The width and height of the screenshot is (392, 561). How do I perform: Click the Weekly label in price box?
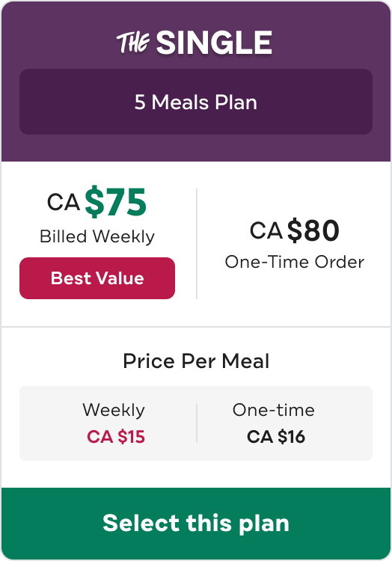114,410
